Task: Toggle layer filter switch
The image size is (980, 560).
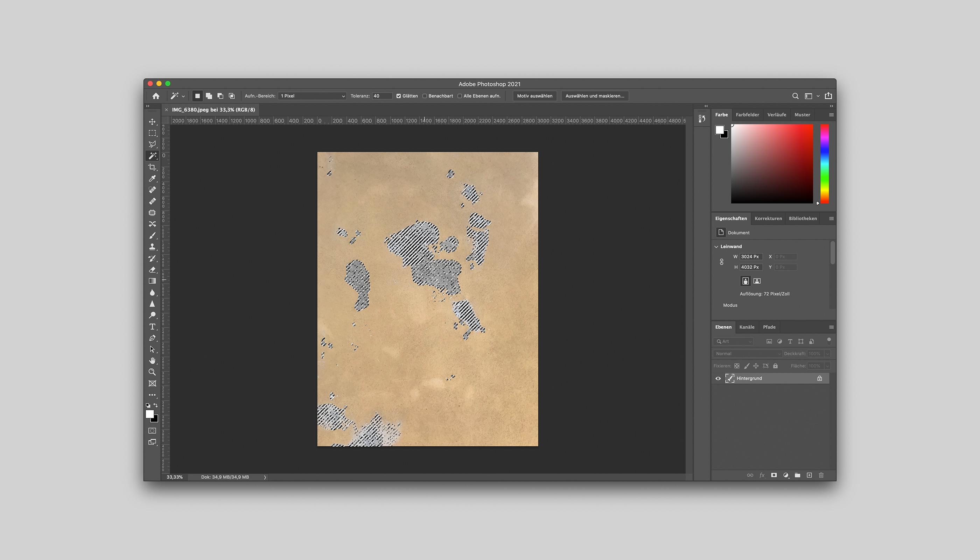Action: pos(829,340)
